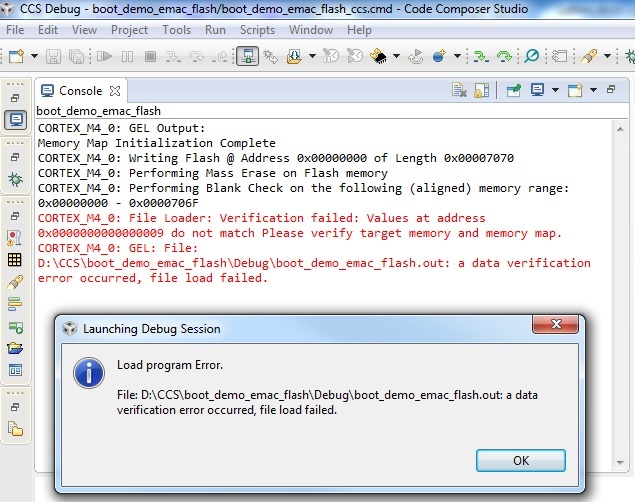Screen dimensions: 635x502
Task: Click the Terminate (stop) debug icon
Action: pyautogui.click(x=150, y=56)
